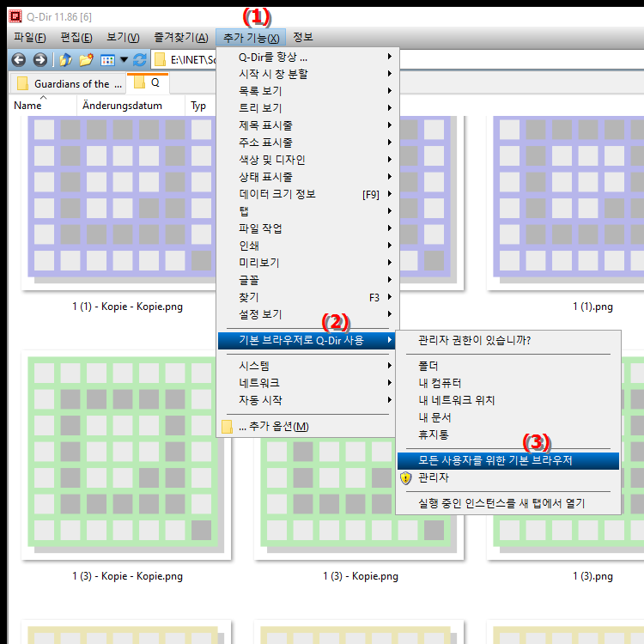The width and height of the screenshot is (644, 644).
Task: Open the 편집(E) menu
Action: pos(76,38)
